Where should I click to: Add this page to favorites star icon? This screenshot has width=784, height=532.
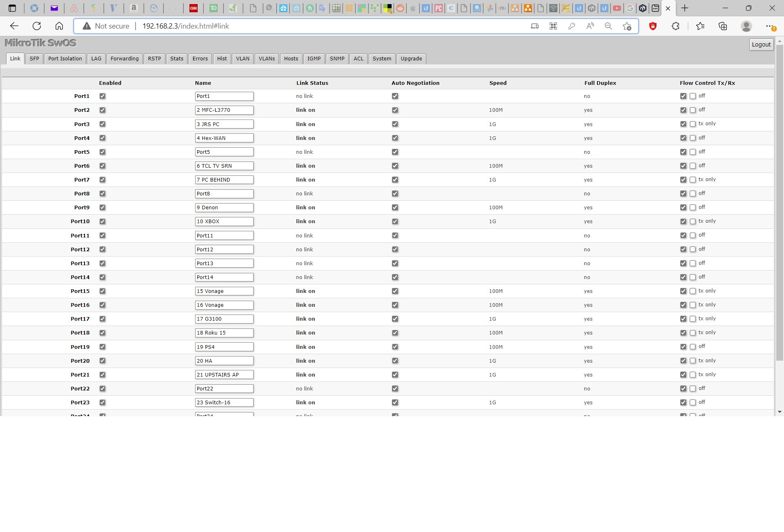(627, 26)
